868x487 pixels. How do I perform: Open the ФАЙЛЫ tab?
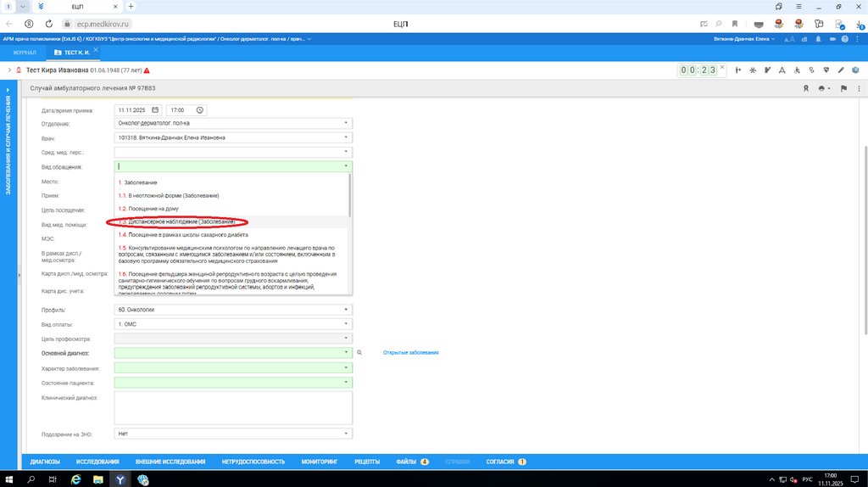412,462
